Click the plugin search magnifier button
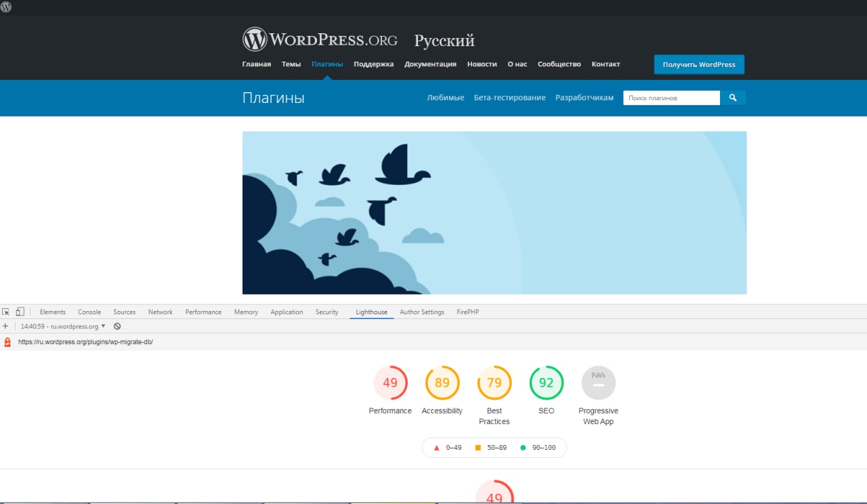 click(x=733, y=98)
